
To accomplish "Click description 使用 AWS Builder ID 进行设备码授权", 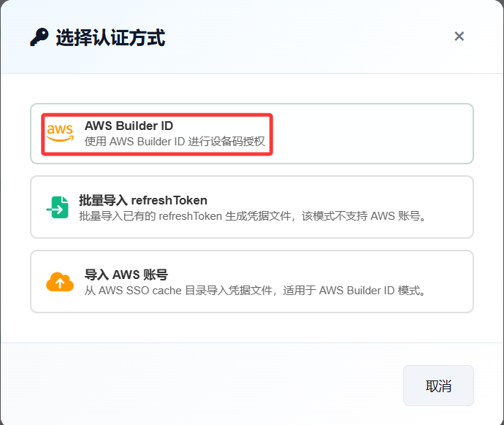I will pyautogui.click(x=175, y=142).
